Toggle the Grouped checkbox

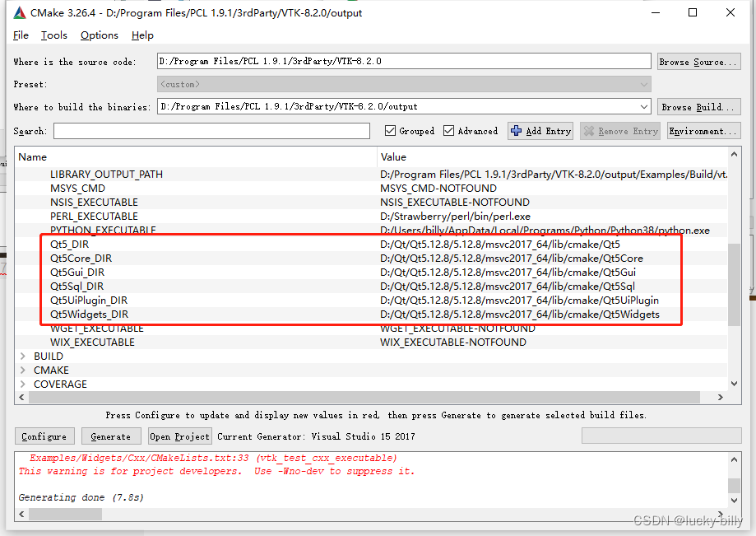pos(391,131)
